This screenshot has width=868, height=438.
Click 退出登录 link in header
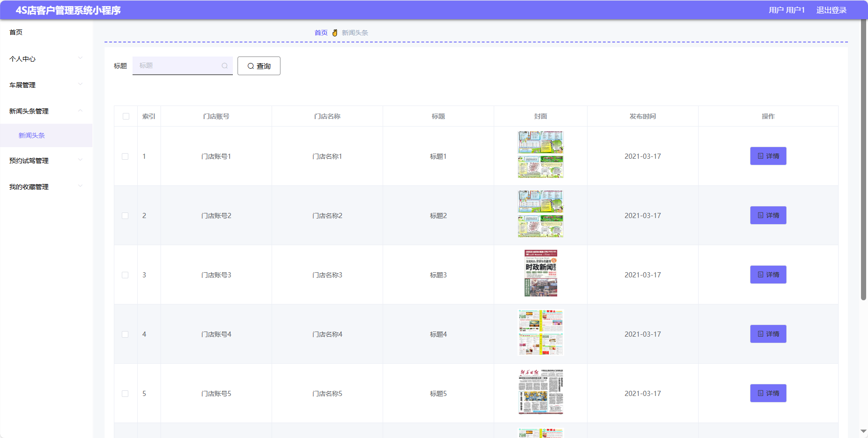click(x=831, y=10)
